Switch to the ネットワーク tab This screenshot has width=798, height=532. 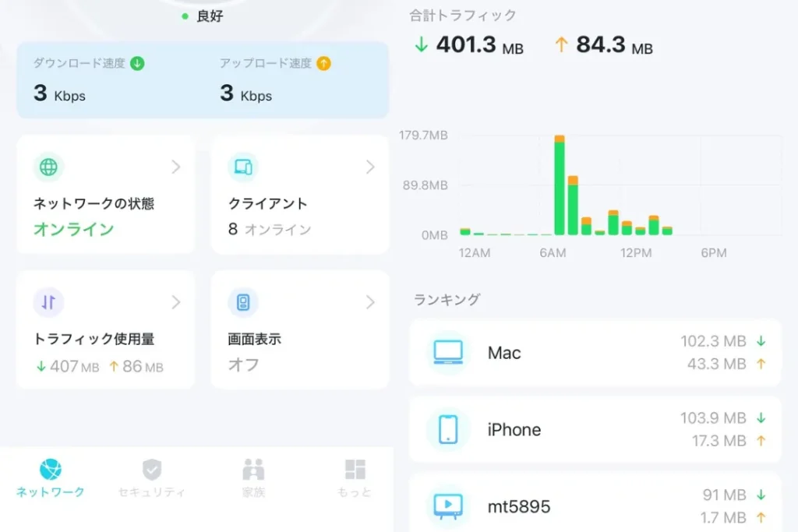pos(51,477)
